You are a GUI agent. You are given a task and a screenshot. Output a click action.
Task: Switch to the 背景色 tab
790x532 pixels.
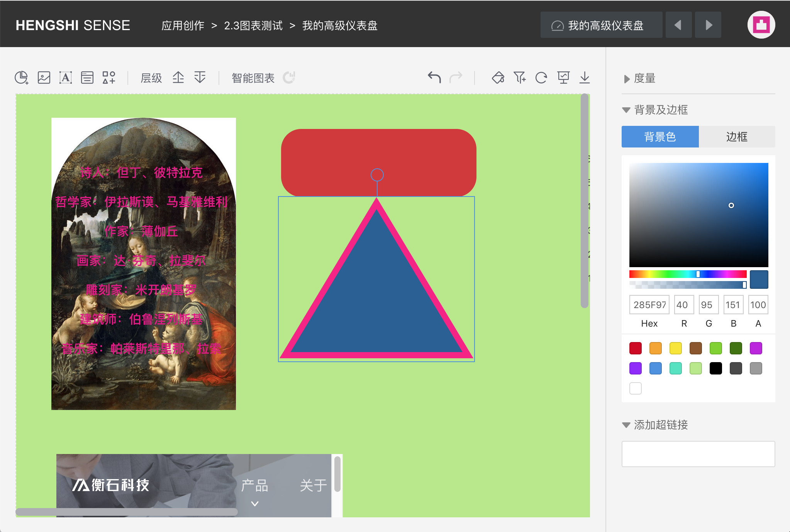(x=660, y=137)
